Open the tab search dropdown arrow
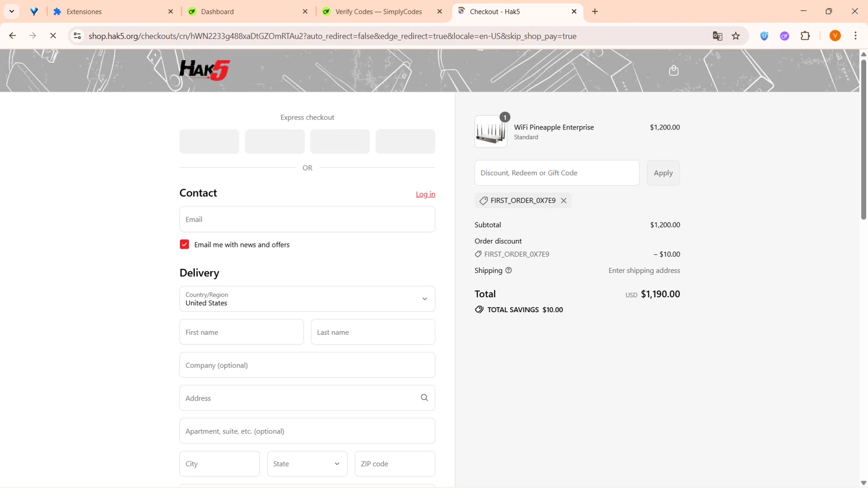This screenshot has width=868, height=488. coord(12,12)
